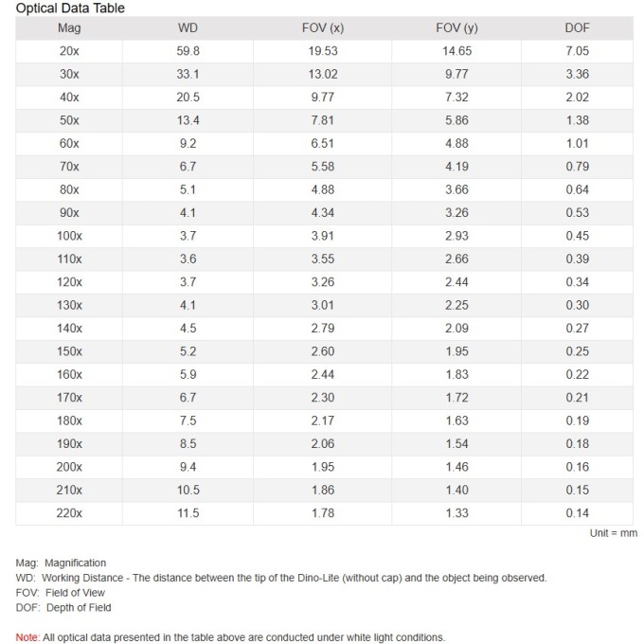Screen dimensions: 644x644
Task: Select the 150x magnification cell
Action: tap(69, 351)
